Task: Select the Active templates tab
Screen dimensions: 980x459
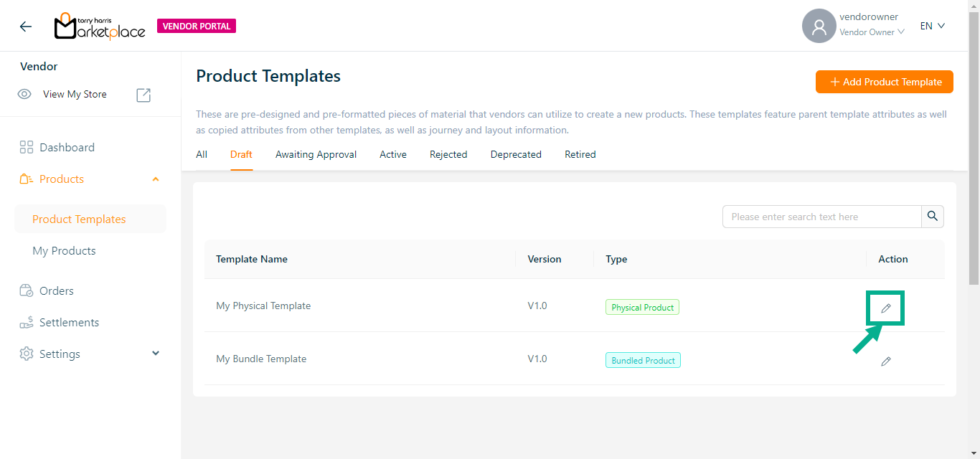Action: [393, 154]
